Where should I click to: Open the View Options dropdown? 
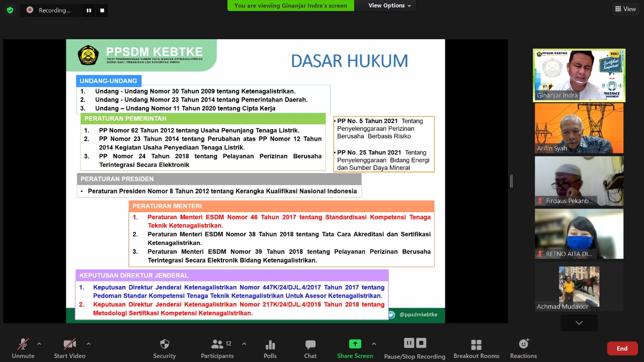click(389, 6)
